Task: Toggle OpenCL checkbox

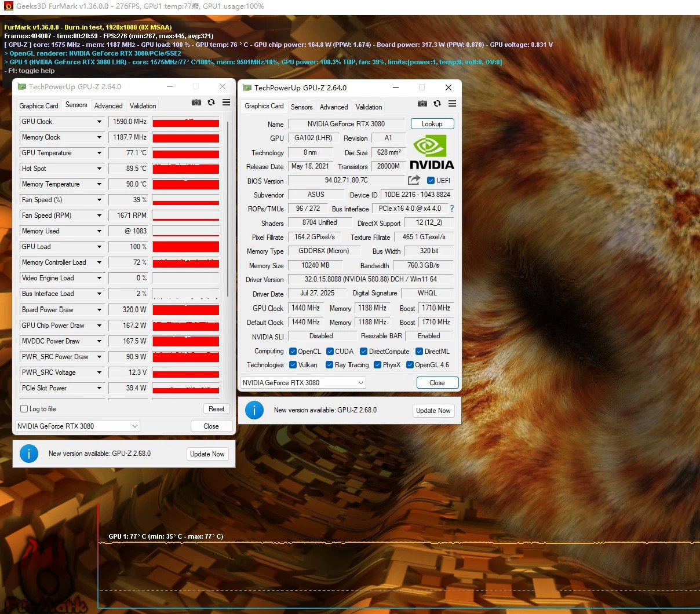Action: [x=293, y=351]
